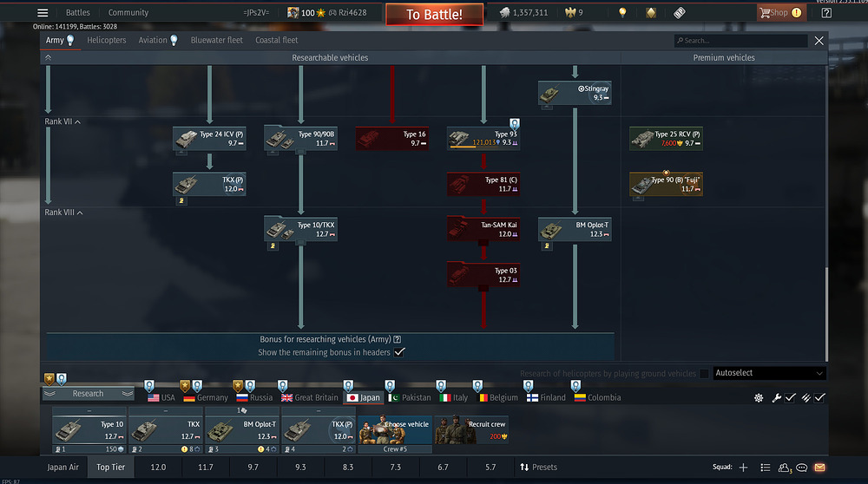
Task: Click the Silver Lions currency icon
Action: click(504, 13)
